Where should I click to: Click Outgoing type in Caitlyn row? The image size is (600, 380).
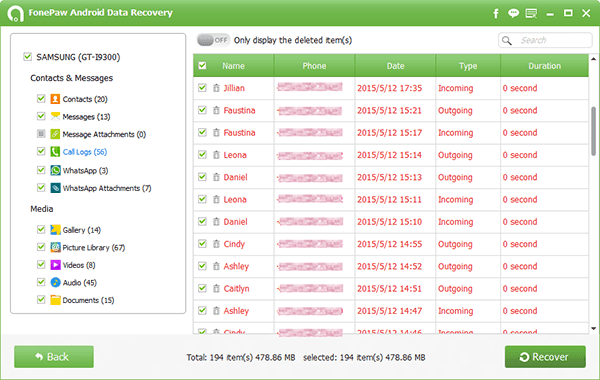455,289
